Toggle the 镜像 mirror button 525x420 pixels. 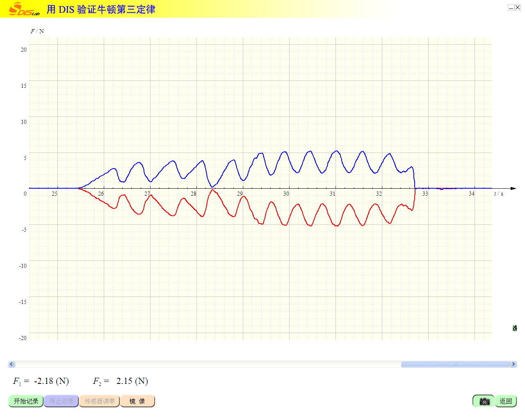point(137,401)
